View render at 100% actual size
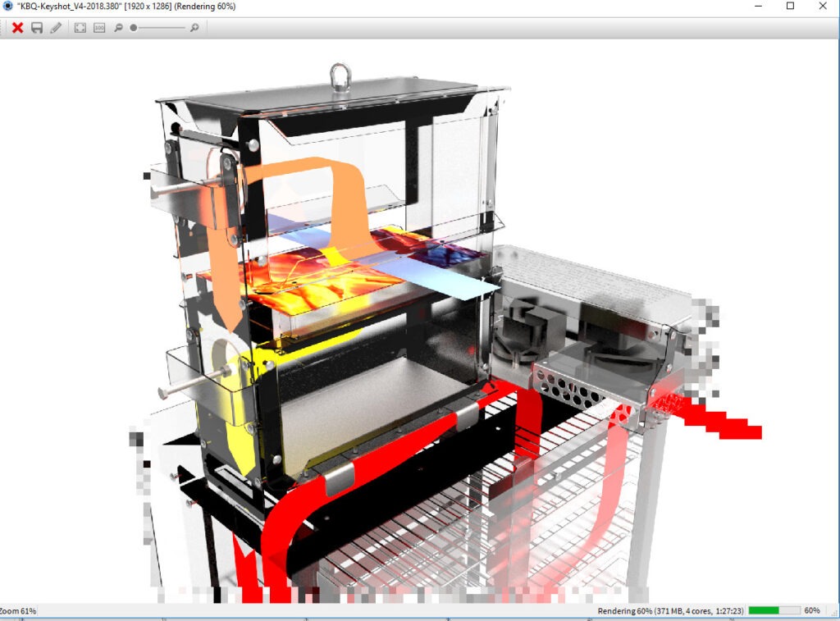The height and width of the screenshot is (621, 840). tap(98, 27)
